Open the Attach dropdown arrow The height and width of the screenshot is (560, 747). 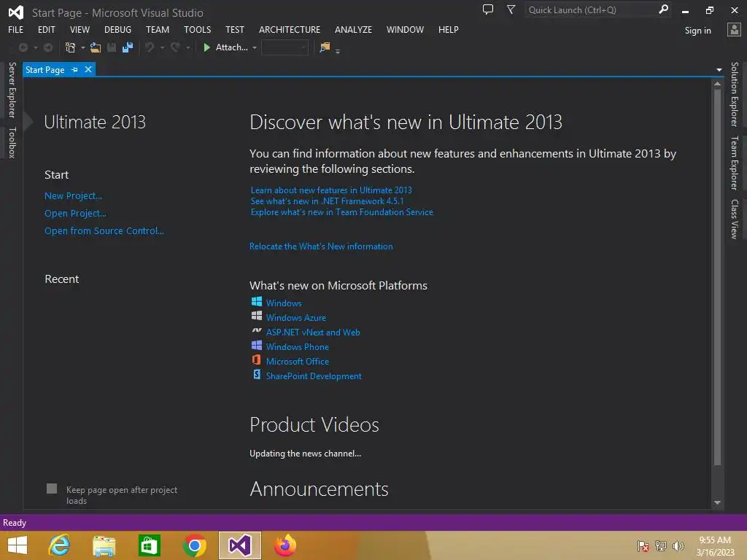(x=255, y=47)
